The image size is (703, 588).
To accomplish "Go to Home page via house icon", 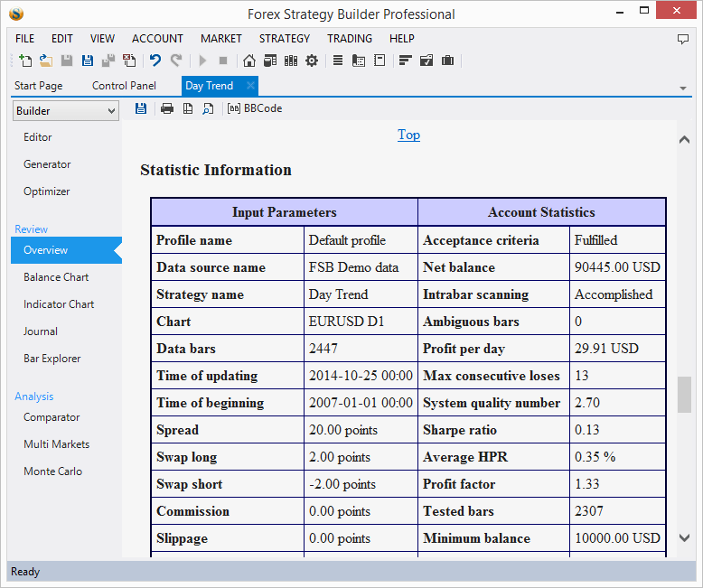I will pos(249,61).
